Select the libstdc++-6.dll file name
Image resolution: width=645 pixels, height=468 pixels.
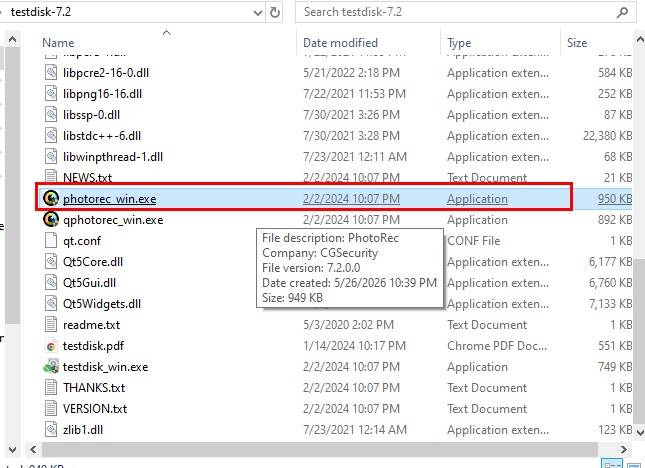tap(102, 136)
